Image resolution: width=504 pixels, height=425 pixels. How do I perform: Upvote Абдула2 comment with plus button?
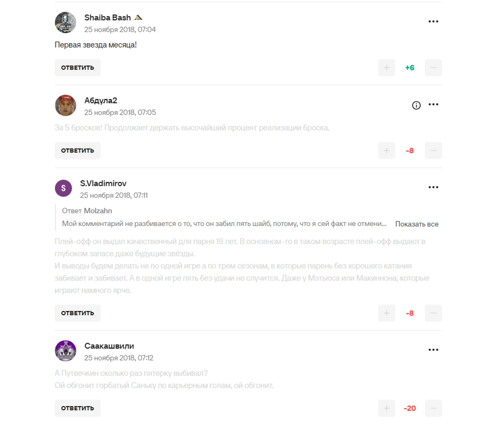pos(387,150)
